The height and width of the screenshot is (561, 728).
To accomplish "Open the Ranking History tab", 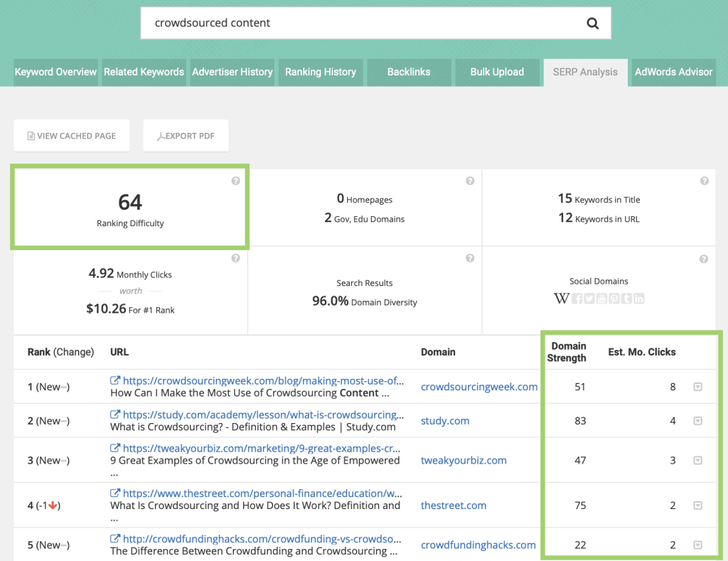I will click(321, 72).
